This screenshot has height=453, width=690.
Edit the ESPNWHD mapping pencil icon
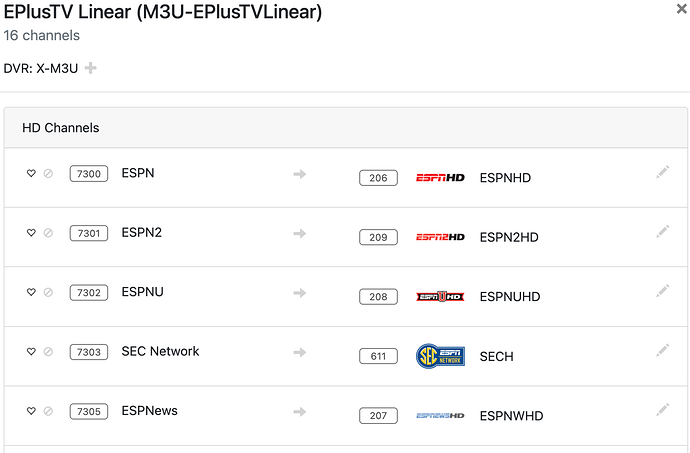click(x=662, y=409)
